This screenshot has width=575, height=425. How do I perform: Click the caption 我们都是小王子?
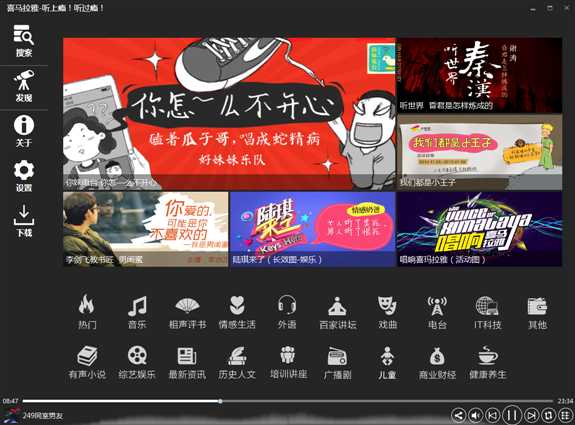coord(428,182)
